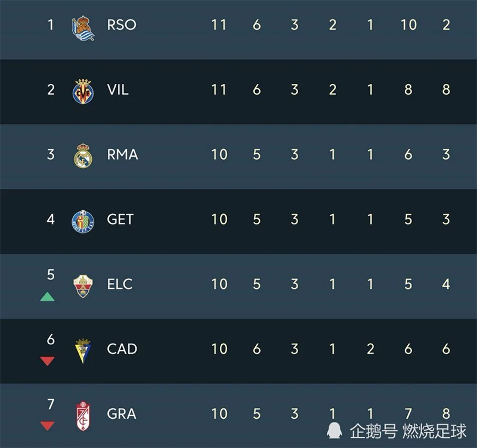Click the red down arrow under rank 7
Viewport: 477px width, 448px height.
(47, 426)
